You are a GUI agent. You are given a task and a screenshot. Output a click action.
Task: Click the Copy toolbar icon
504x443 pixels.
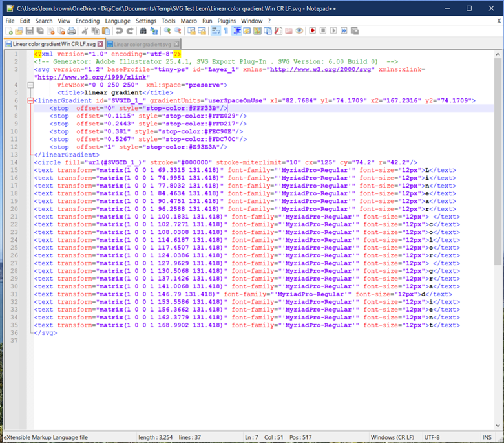click(x=96, y=31)
